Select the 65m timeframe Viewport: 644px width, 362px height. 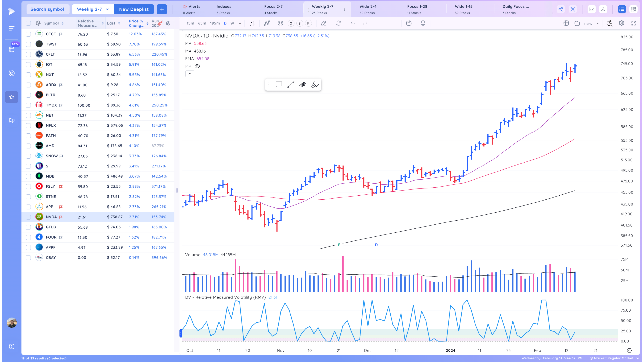pyautogui.click(x=202, y=23)
